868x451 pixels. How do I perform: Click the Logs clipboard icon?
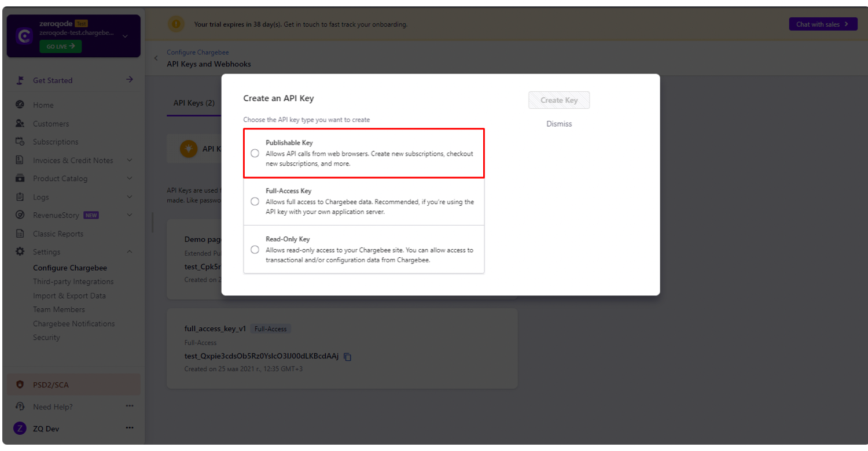(20, 197)
